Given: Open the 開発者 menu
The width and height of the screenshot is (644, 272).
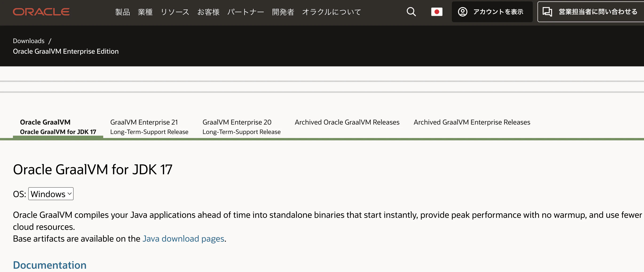Looking at the screenshot, I should 283,12.
